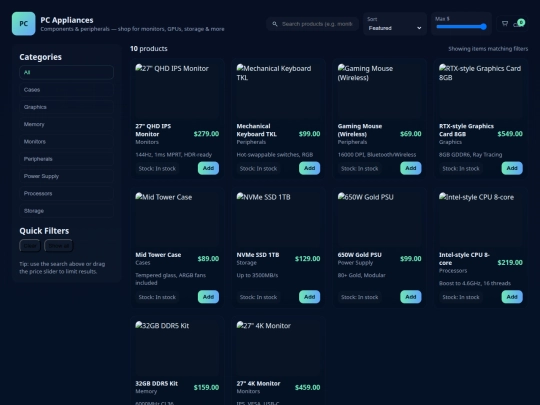
Task: Add the Mechanical Keyboard TKL to cart
Action: tap(310, 168)
